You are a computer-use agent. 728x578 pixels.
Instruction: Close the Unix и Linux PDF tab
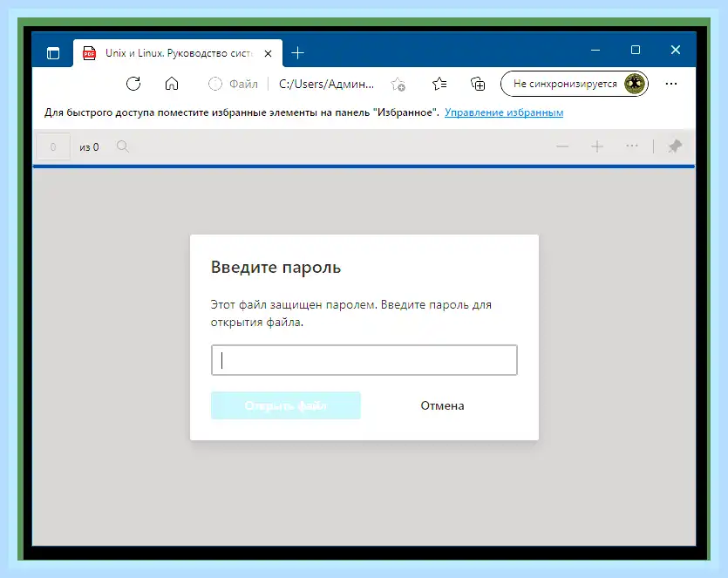(x=268, y=54)
